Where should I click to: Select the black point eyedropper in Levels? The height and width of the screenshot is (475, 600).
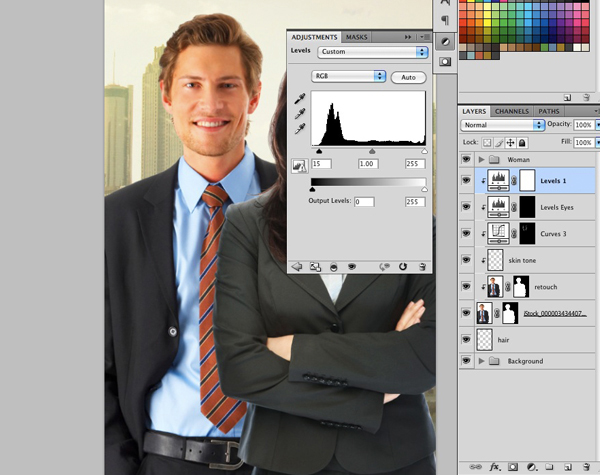(x=299, y=99)
